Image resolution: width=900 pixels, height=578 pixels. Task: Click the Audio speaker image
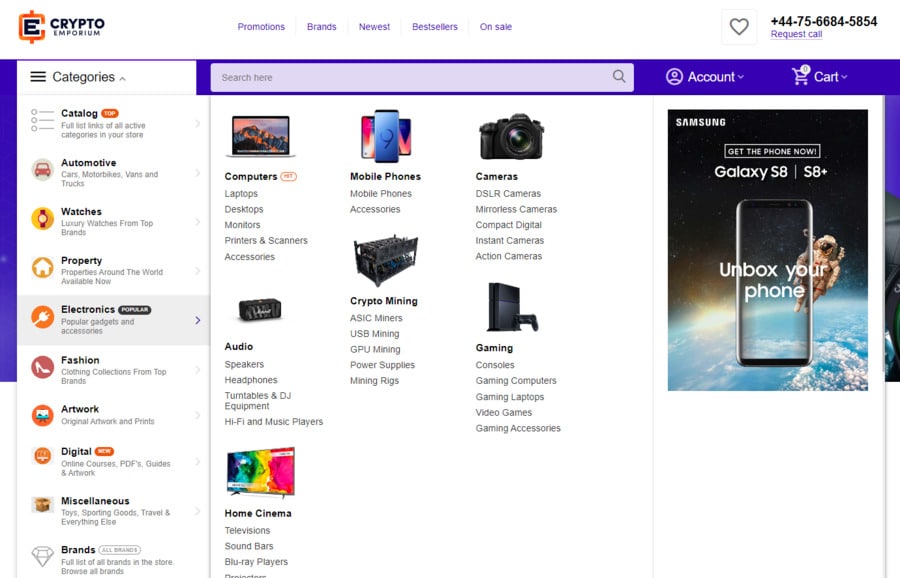pos(259,310)
